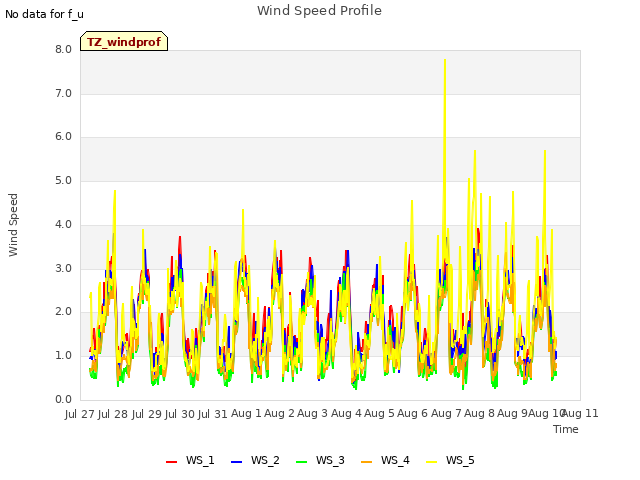Click the Aug 11 x-axis date label
This screenshot has width=640, height=480.
tap(581, 413)
